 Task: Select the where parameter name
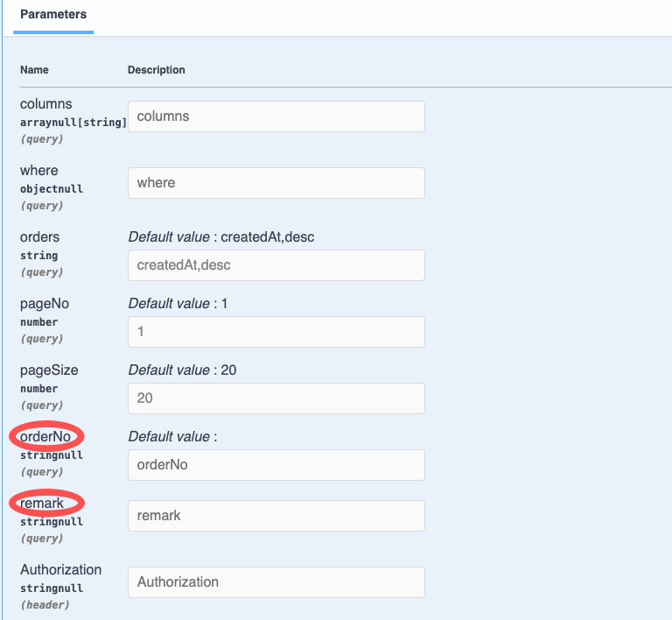click(38, 171)
